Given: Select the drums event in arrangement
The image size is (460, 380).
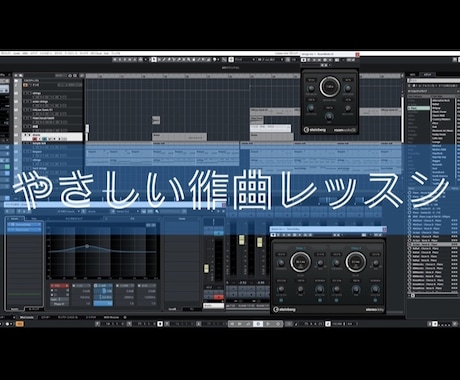Looking at the screenshot, I should coord(180,136).
